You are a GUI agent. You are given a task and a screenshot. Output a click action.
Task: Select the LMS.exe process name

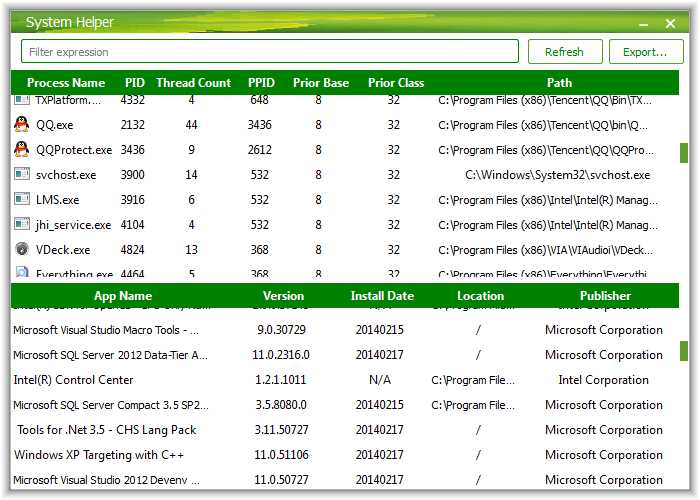pyautogui.click(x=58, y=200)
